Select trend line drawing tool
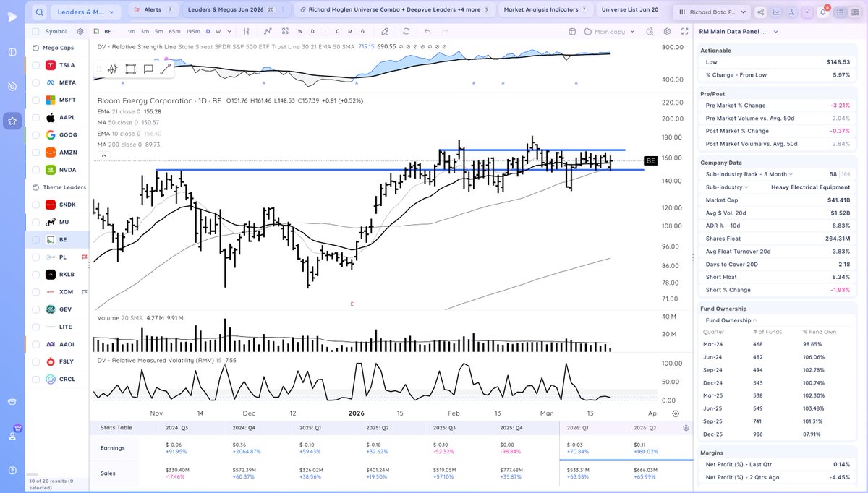This screenshot has height=493, width=868. point(166,69)
